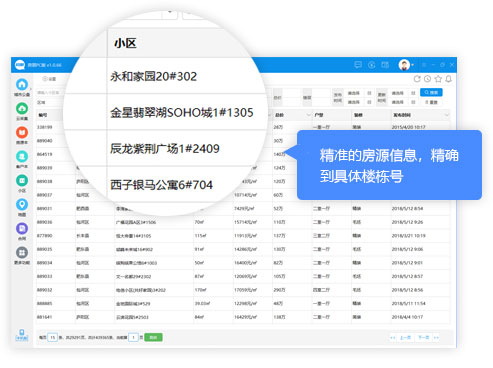Open the chat message icon in title bar
Image resolution: width=493 pixels, height=368 pixels.
coord(358,65)
